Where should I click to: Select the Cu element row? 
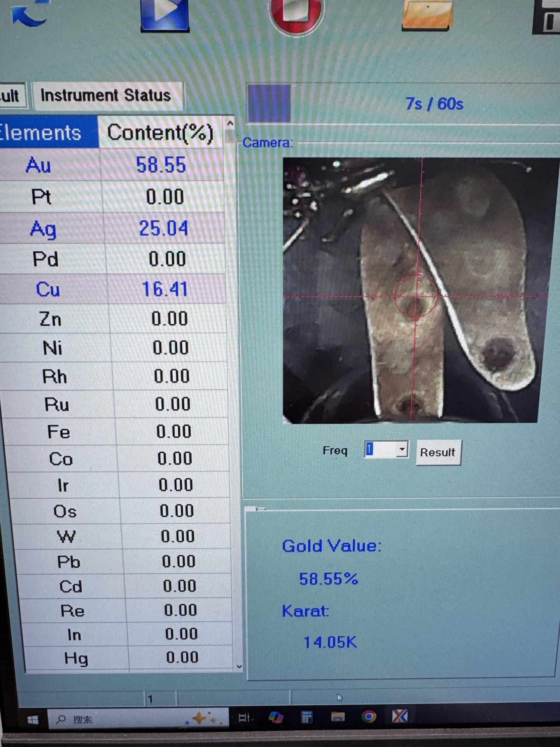pyautogui.click(x=114, y=289)
